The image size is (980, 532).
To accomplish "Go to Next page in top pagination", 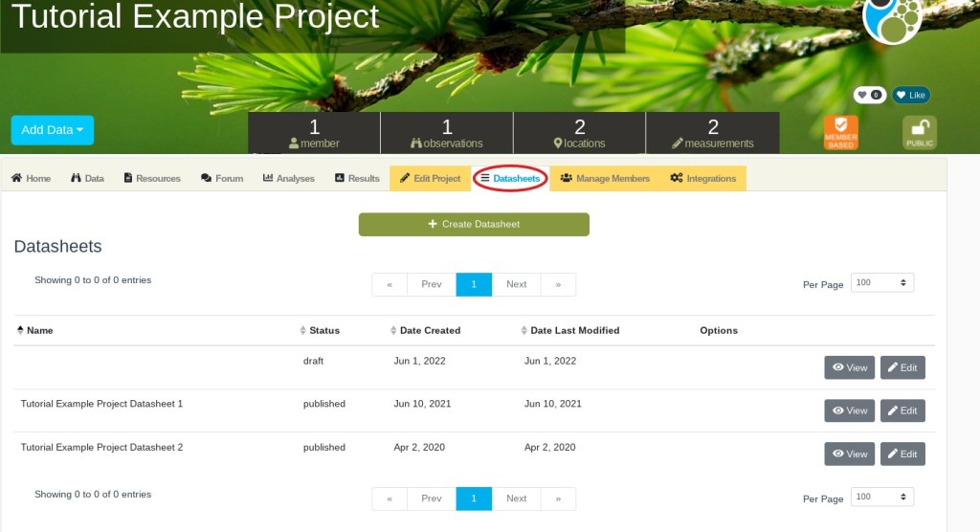I will pyautogui.click(x=516, y=284).
